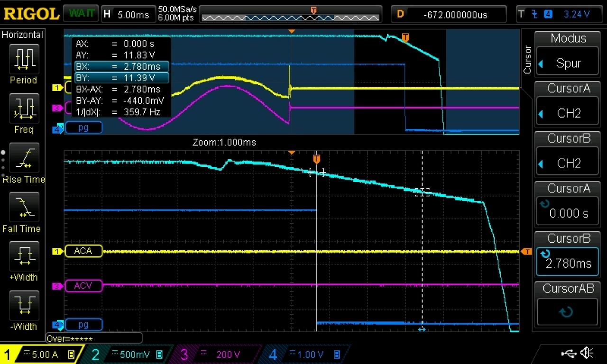Click the trigger T marker in overview window
607x364 pixels.
click(405, 37)
